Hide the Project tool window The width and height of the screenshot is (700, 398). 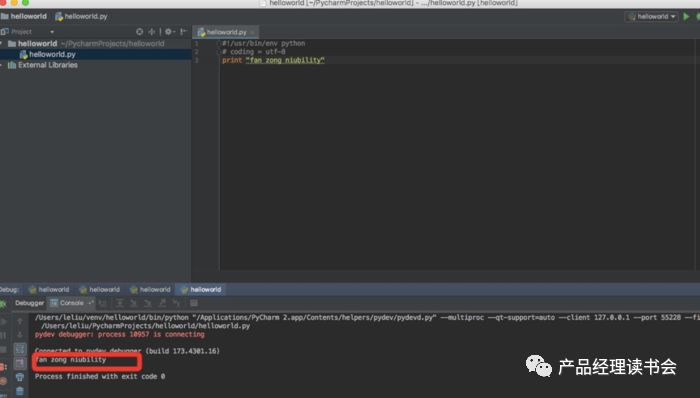(183, 32)
